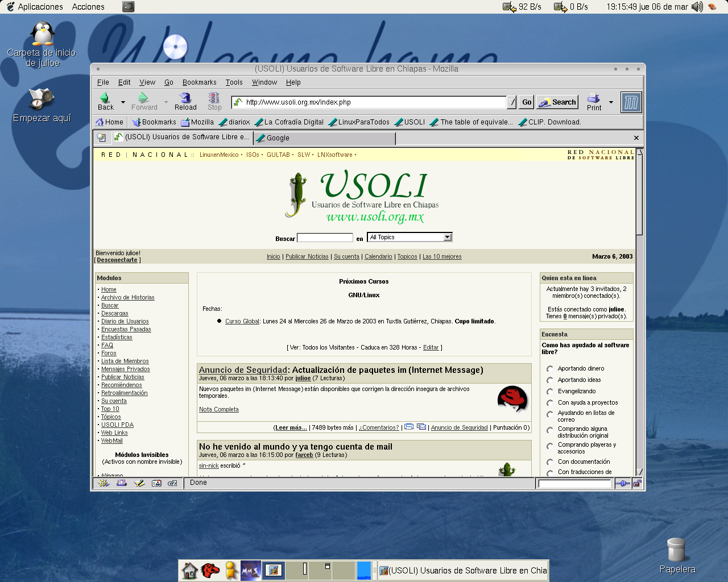Expand the URL bar history dropdown

(x=512, y=102)
